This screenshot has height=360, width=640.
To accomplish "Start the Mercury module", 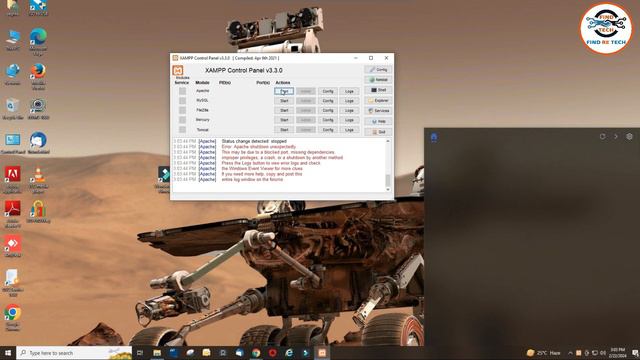I will click(x=284, y=120).
